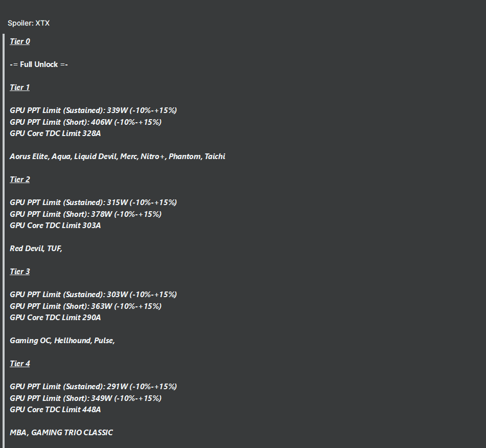
Task: Collapse the Spoiler: XTX section
Action: [29, 23]
